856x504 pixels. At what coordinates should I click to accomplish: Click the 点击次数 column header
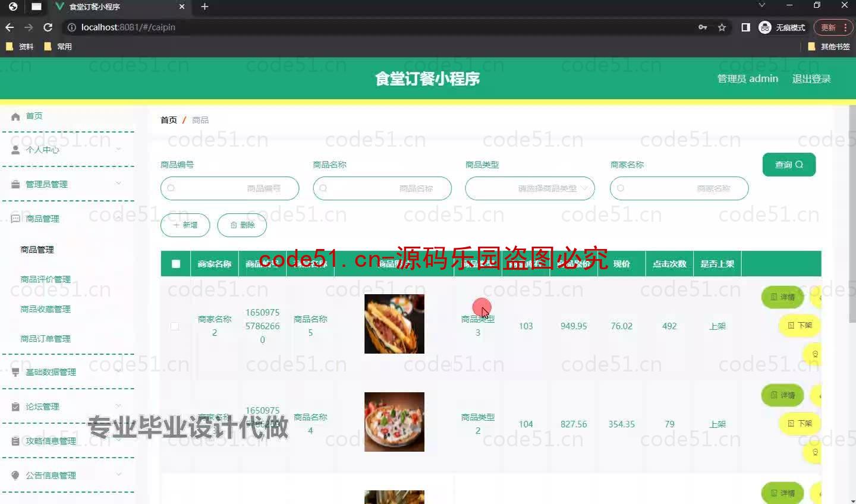(x=669, y=264)
